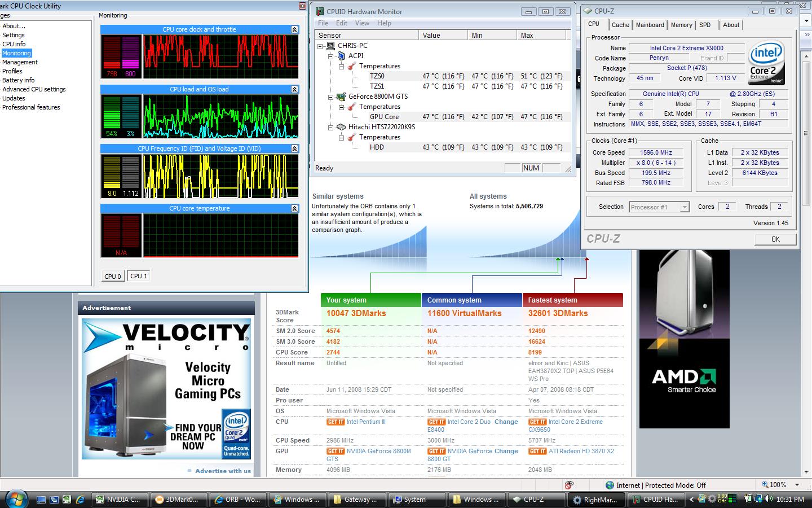
Task: Click the volume icon in system tray
Action: pyautogui.click(x=769, y=499)
